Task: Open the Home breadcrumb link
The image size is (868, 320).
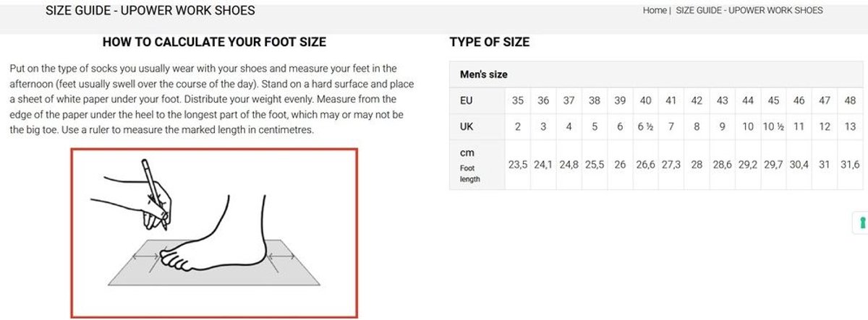Action: pyautogui.click(x=655, y=10)
